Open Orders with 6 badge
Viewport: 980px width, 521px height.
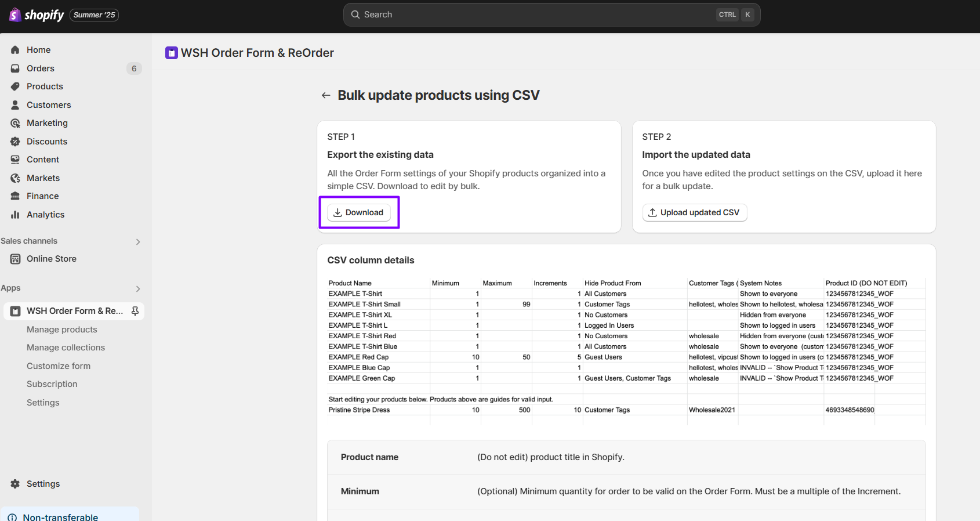(41, 68)
